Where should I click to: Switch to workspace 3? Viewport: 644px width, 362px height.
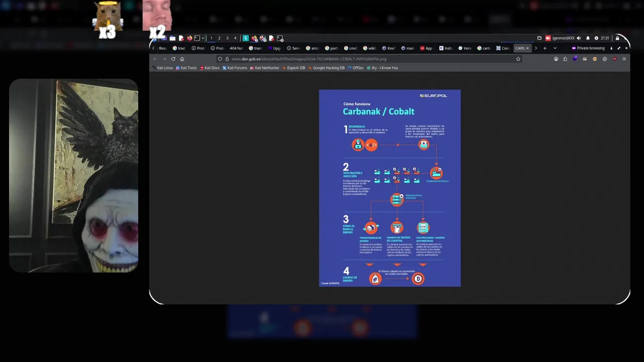click(227, 38)
